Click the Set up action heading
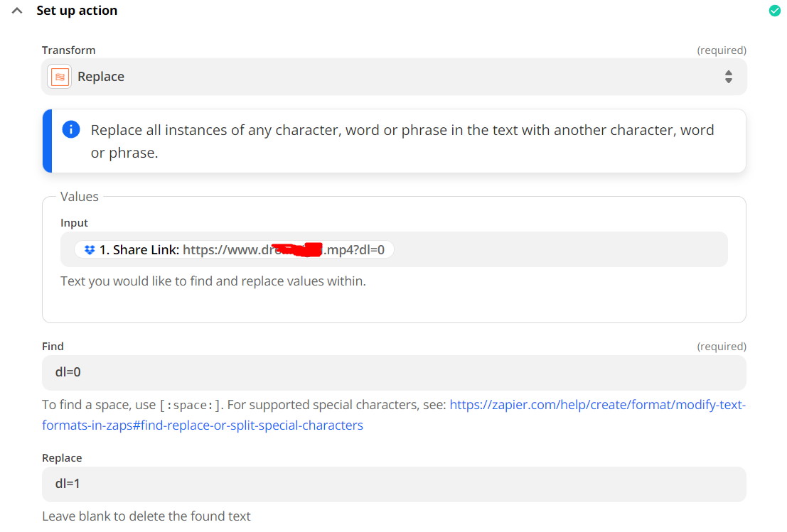Image resolution: width=787 pixels, height=532 pixels. [x=77, y=11]
